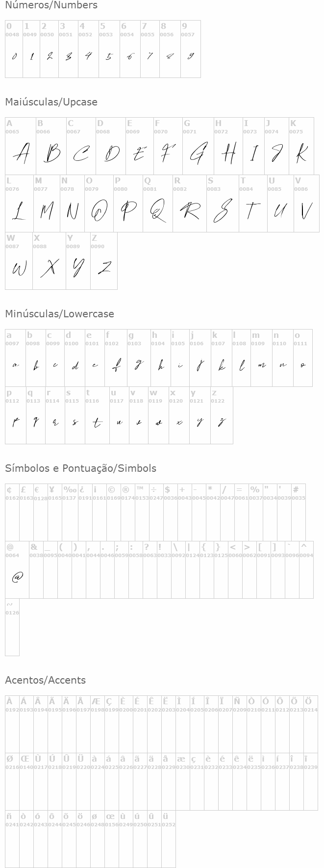Select the uppercase S glyph cell
This screenshot has height=868, width=324.
pos(223,204)
